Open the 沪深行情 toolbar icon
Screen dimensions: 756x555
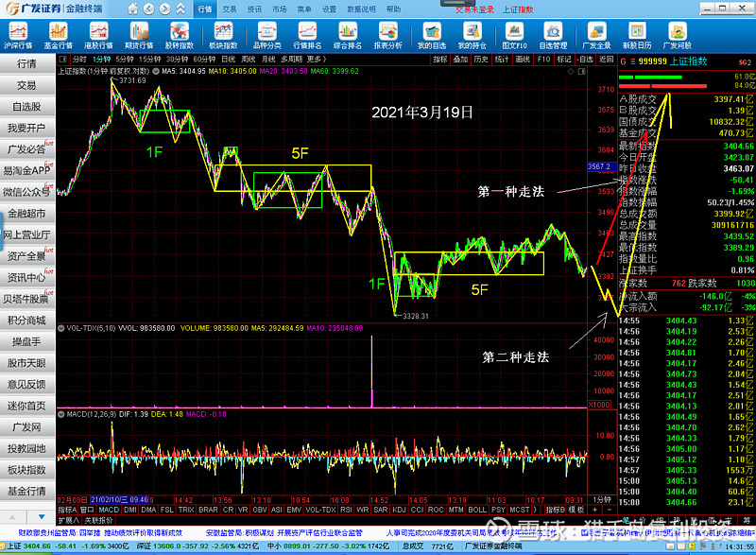[x=18, y=36]
